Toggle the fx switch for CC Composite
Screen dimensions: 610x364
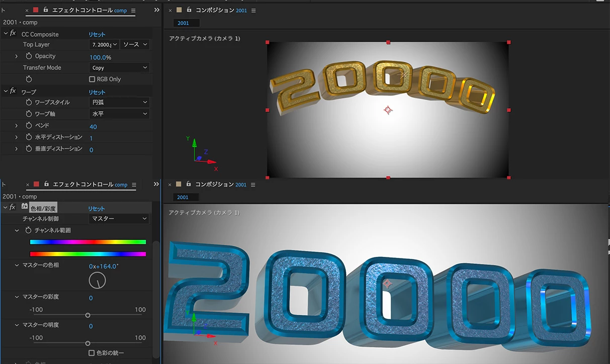pyautogui.click(x=13, y=34)
